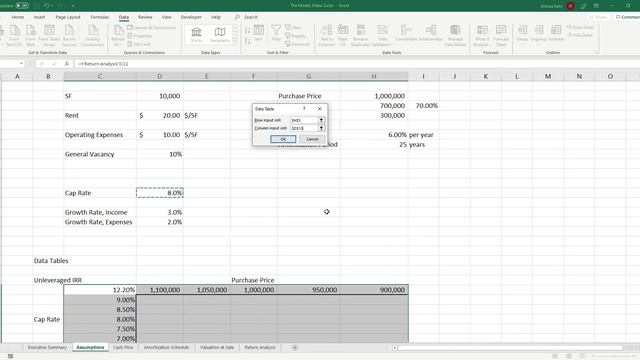Switch to the Page Layout tab
The width and height of the screenshot is (640, 360).
[68, 17]
